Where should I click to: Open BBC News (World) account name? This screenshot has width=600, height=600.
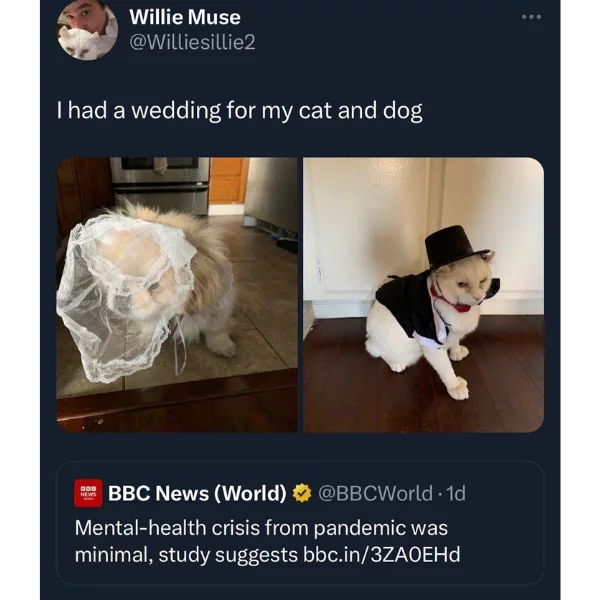tap(197, 493)
